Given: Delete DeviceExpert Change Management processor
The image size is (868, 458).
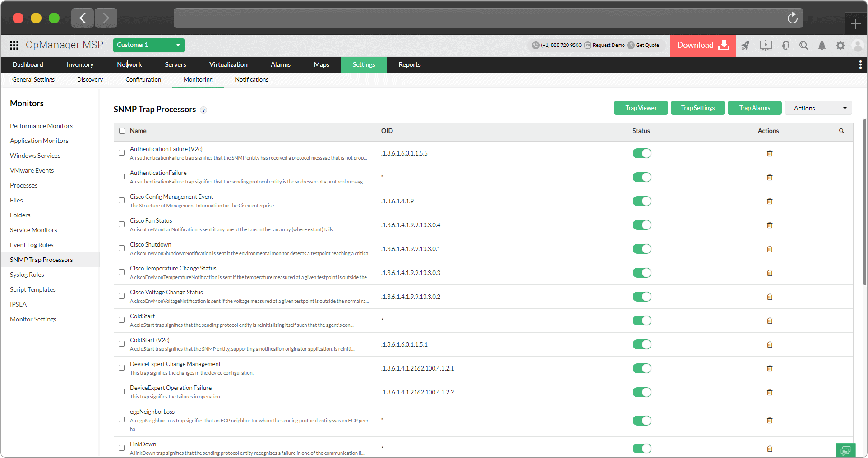Looking at the screenshot, I should coord(770,368).
